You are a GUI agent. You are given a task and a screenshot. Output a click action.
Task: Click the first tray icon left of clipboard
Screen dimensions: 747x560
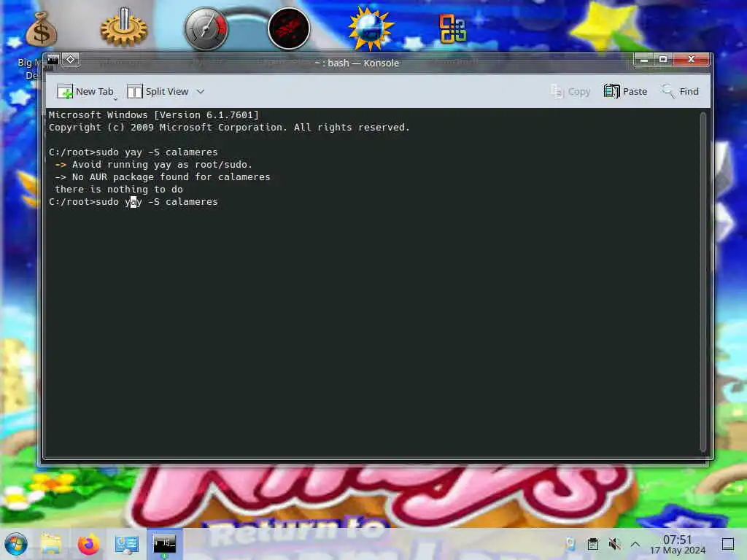[570, 544]
